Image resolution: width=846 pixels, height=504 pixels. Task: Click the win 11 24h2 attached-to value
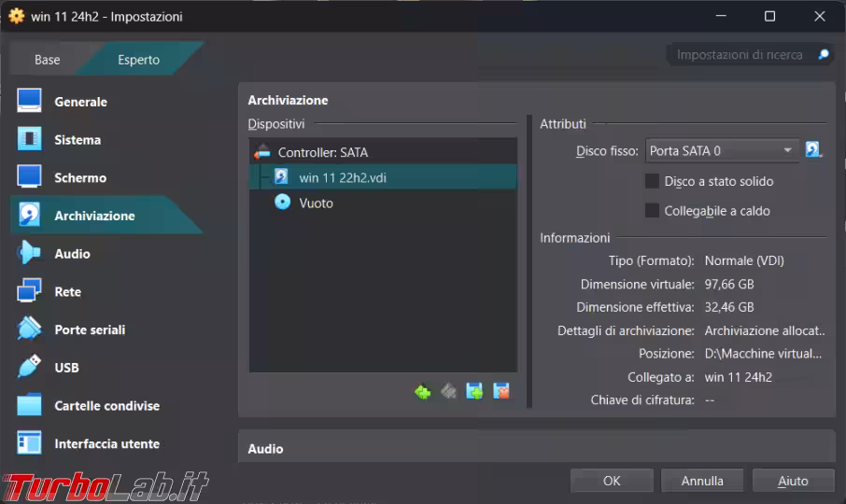pos(738,377)
